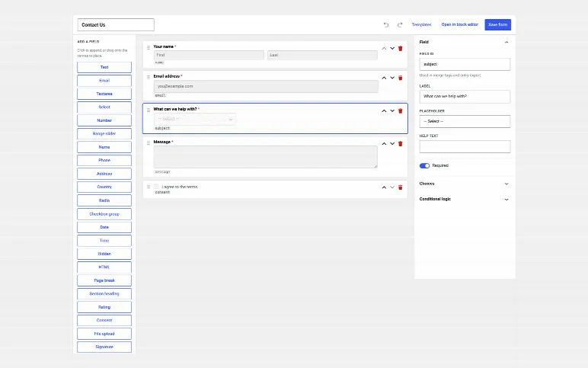The width and height of the screenshot is (588, 368).
Task: Grab the consent field drag handle
Action: [149, 187]
